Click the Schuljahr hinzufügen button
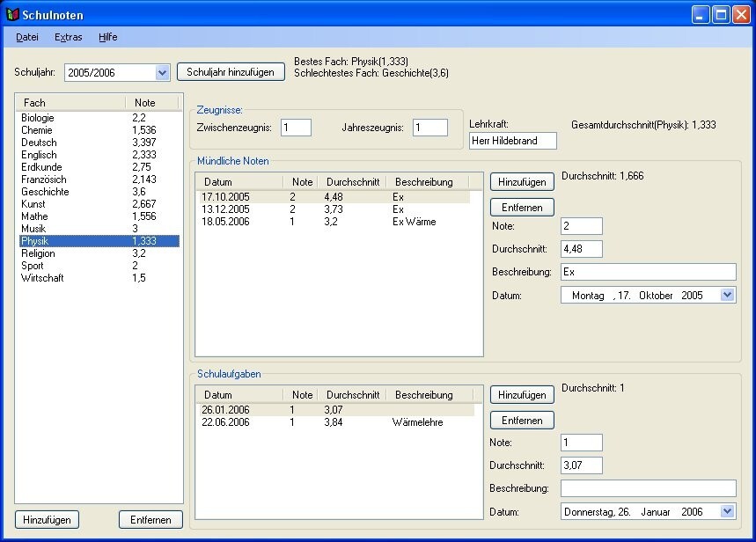 (231, 72)
